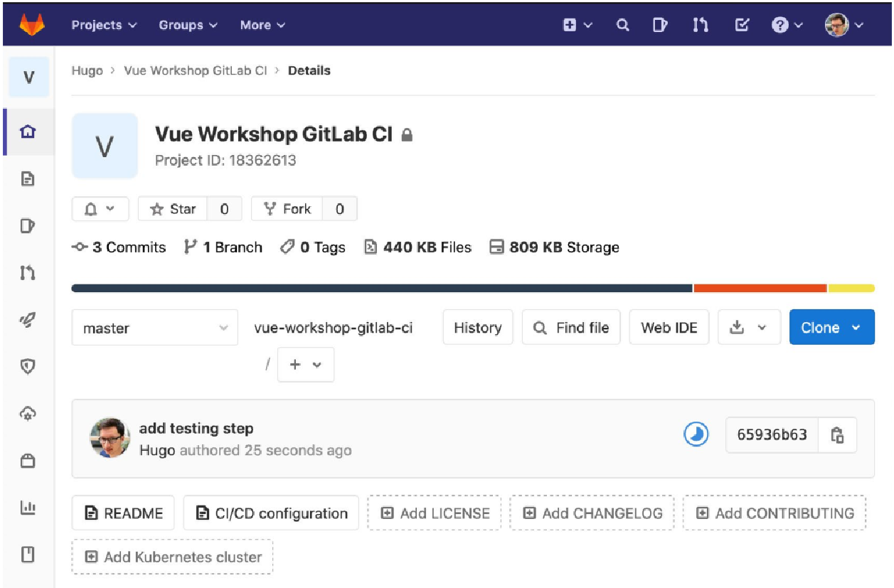Open the new item plus dropdown
The image size is (894, 588).
[x=578, y=25]
